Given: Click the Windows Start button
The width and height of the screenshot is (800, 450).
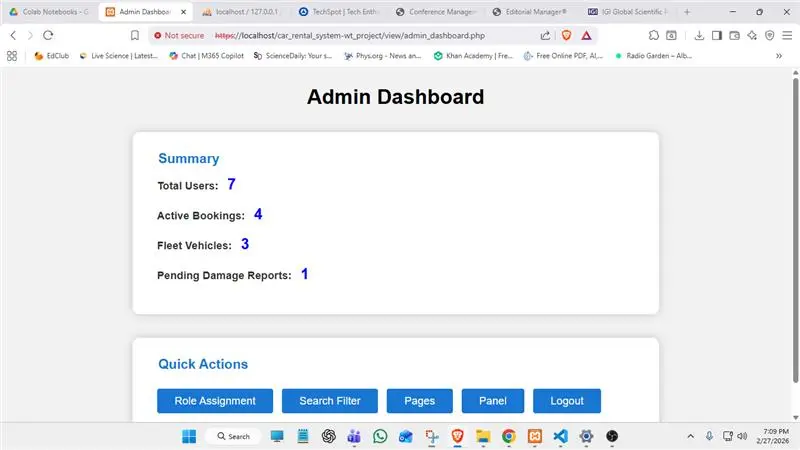Looking at the screenshot, I should [189, 436].
